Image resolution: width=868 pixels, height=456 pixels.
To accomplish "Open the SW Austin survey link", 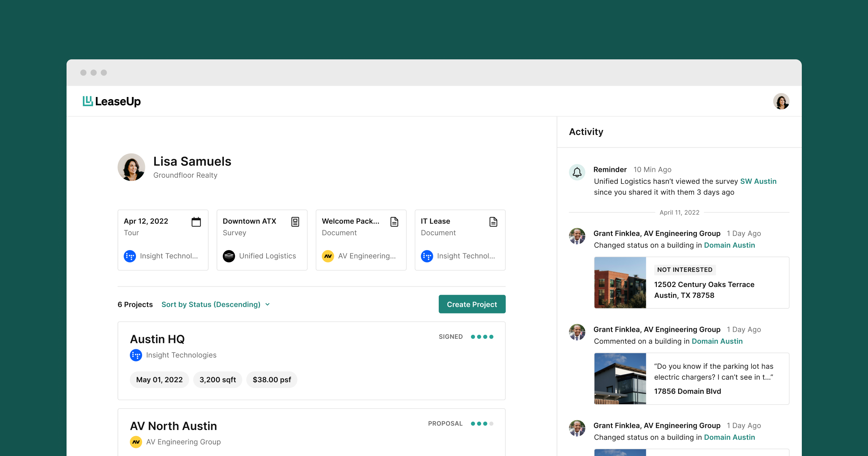I will point(758,181).
